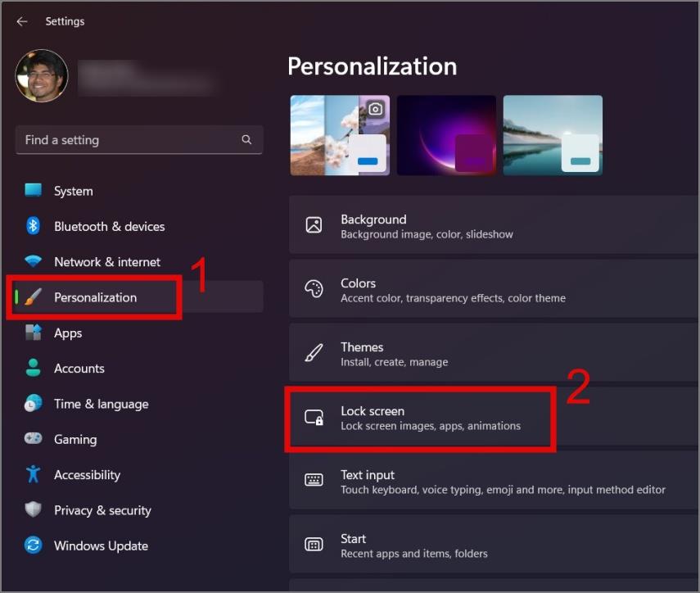The height and width of the screenshot is (593, 700).
Task: Click the Background picture icon
Action: (314, 224)
